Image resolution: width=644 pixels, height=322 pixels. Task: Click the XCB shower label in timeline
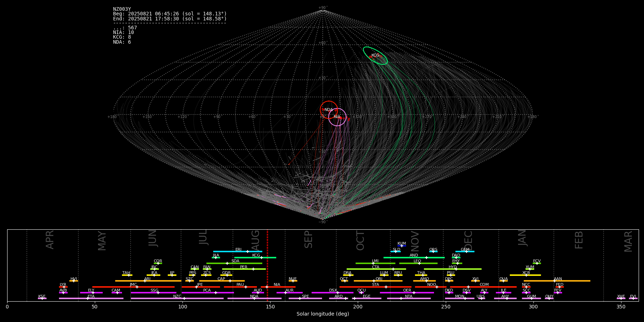(x=526, y=273)
